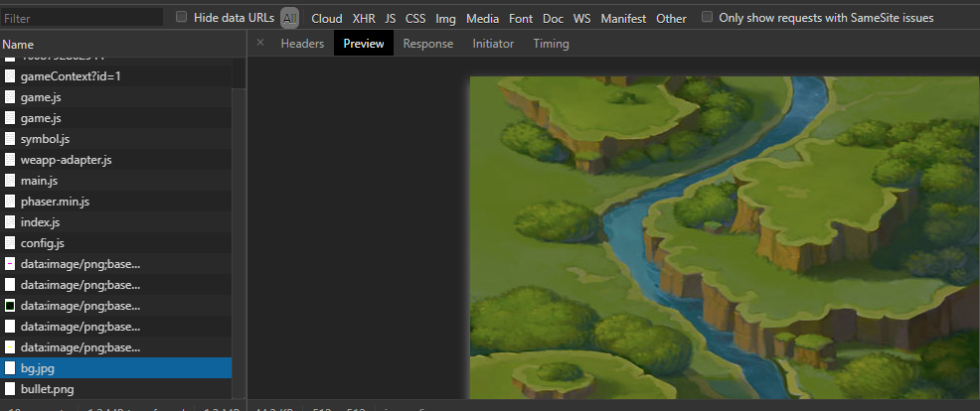
Task: Select the config.js request
Action: tap(115, 243)
